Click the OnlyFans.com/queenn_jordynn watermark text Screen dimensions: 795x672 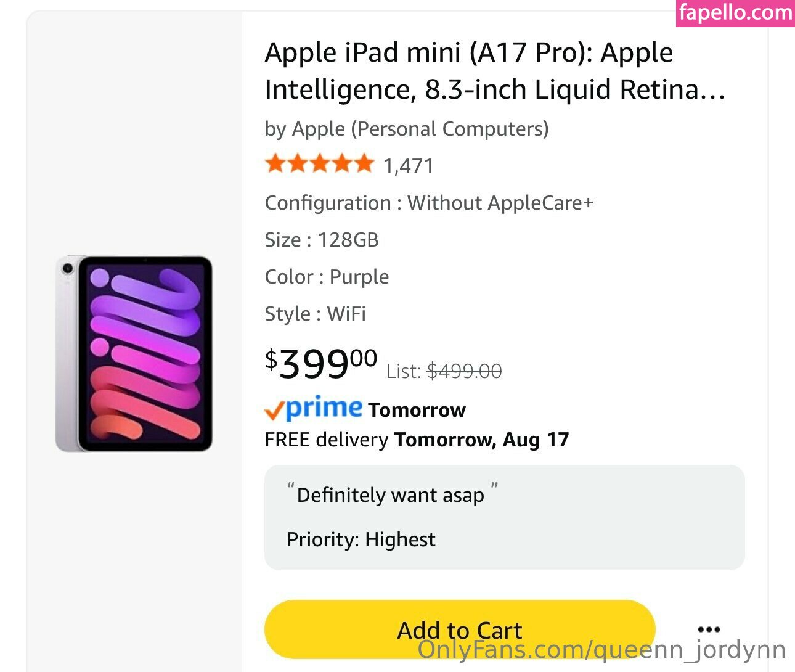point(601,650)
